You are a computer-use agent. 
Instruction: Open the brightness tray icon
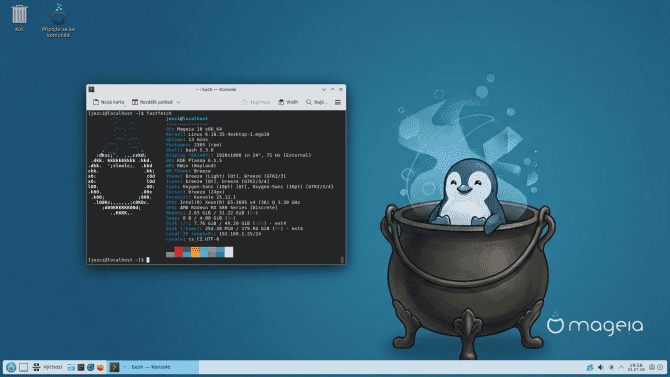(x=611, y=367)
